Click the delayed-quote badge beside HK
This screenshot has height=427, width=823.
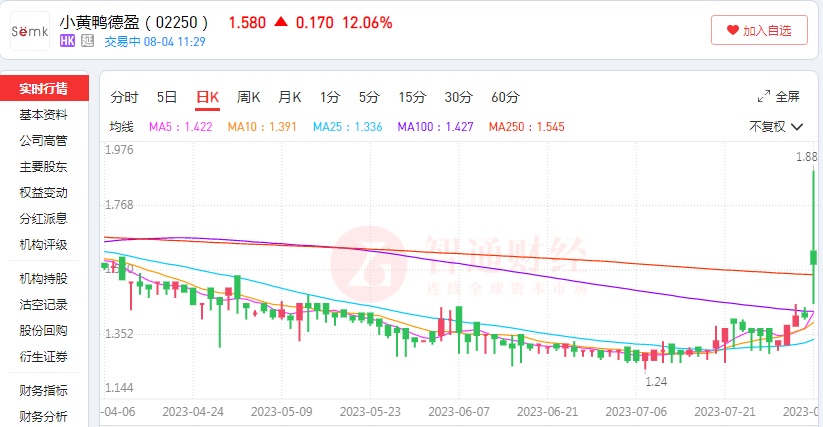(87, 41)
